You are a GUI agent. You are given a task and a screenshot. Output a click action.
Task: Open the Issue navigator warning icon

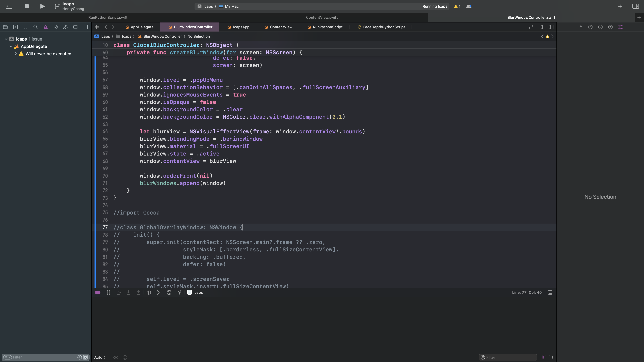pyautogui.click(x=45, y=27)
